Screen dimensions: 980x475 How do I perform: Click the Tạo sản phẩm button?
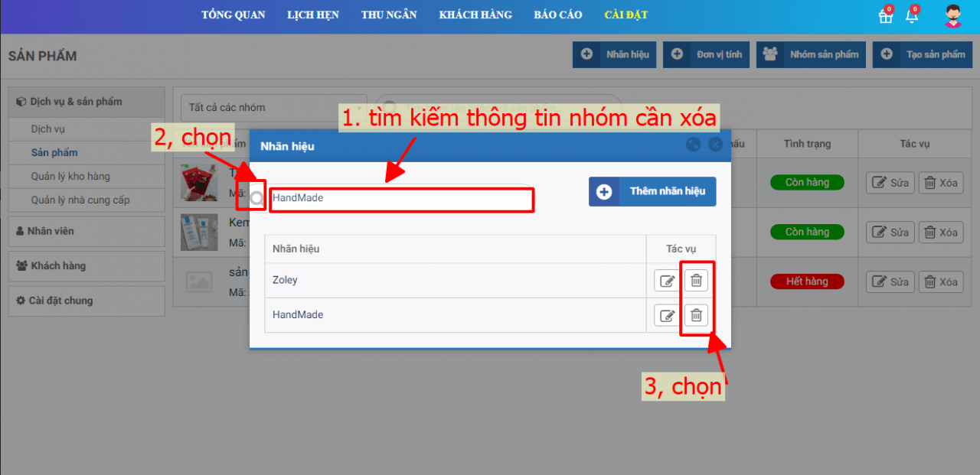[x=923, y=54]
